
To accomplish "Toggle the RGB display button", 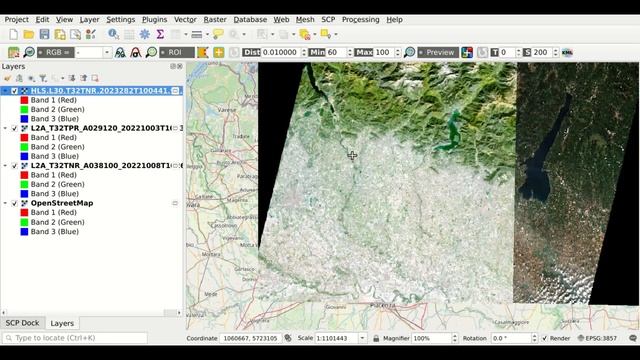I will click(56, 52).
